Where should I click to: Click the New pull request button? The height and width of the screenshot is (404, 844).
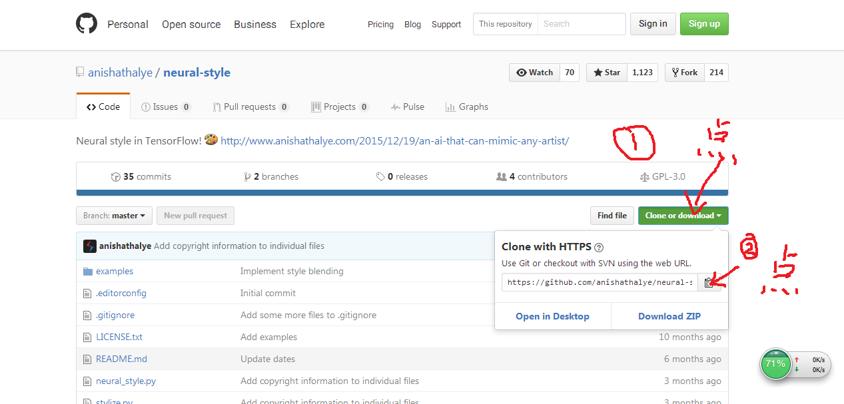coord(195,216)
